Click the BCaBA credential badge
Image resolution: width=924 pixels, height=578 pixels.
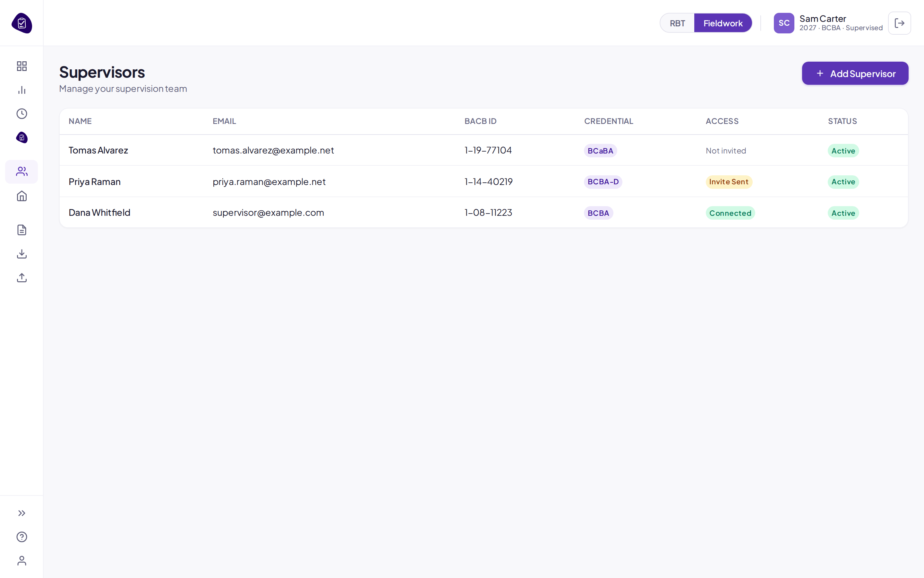click(x=600, y=151)
